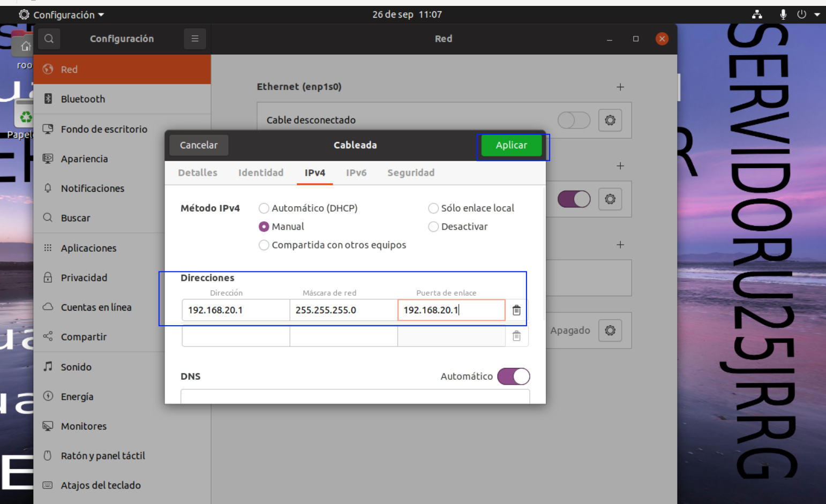Screen dimensions: 826x504
Task: Open gear settings beside the enabled purple switch
Action: click(x=610, y=199)
